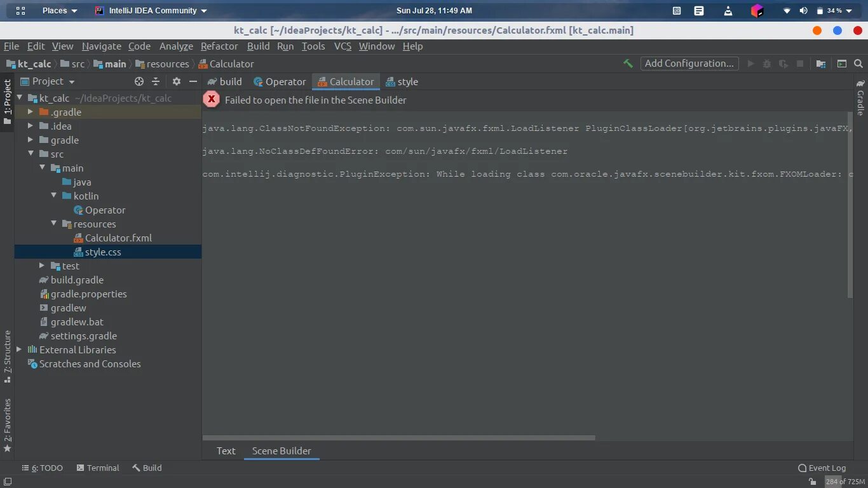The image size is (868, 488).
Task: Click the Run with Coverage icon
Action: coord(783,64)
